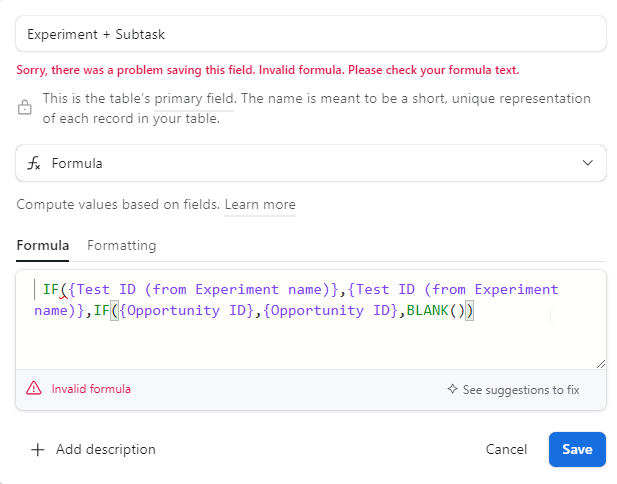Click the fx formula icon
Screen dimensions: 617x484
pos(34,163)
